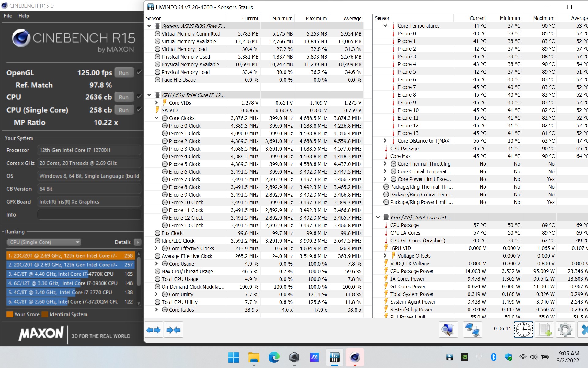Launch Microsoft Edge from taskbar
The image size is (588, 368).
click(274, 357)
